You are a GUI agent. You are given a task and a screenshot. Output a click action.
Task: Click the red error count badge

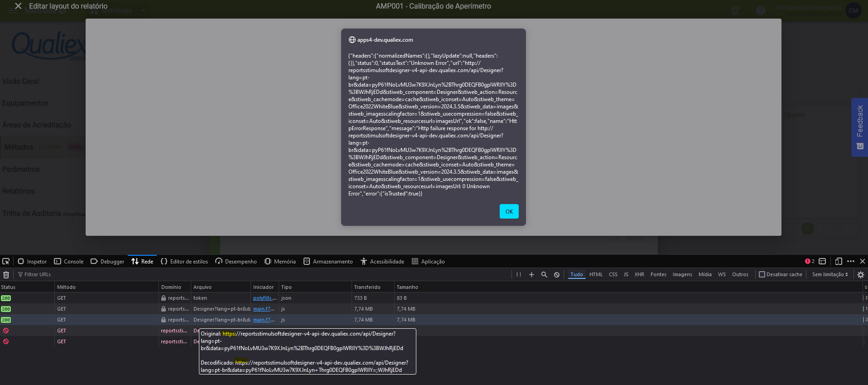point(810,261)
